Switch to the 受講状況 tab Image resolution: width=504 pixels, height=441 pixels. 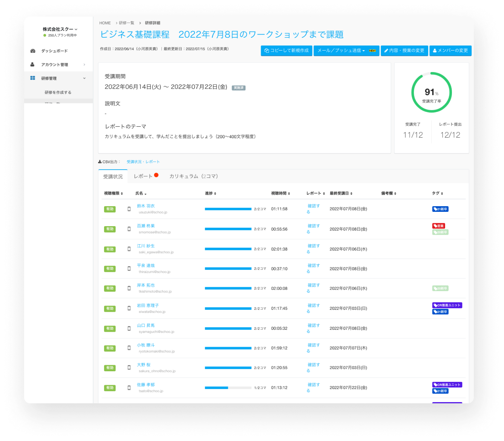[113, 176]
